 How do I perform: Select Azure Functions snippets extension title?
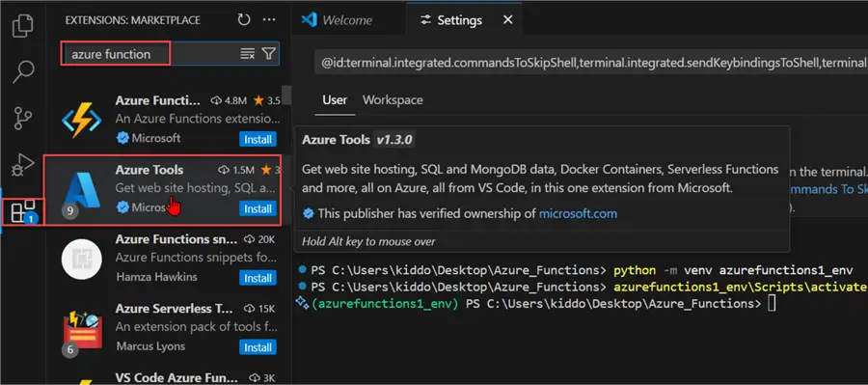(176, 239)
